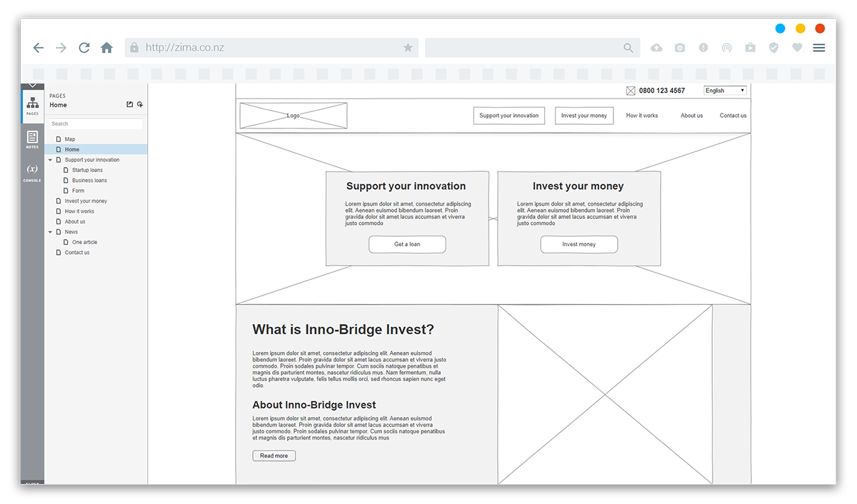The width and height of the screenshot is (857, 504).
Task: Click the pages Search field
Action: click(x=96, y=124)
